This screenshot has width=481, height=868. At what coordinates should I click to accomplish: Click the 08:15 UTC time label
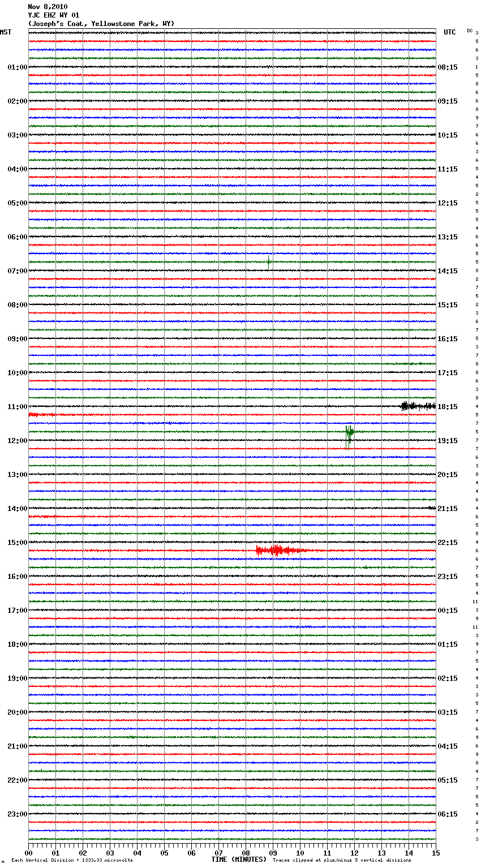click(448, 67)
